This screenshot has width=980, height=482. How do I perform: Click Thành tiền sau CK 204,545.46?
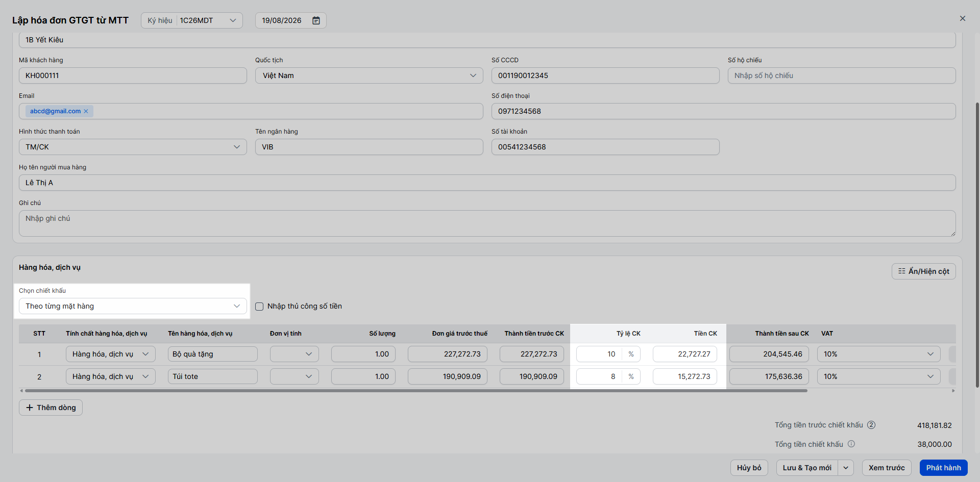[x=769, y=354]
